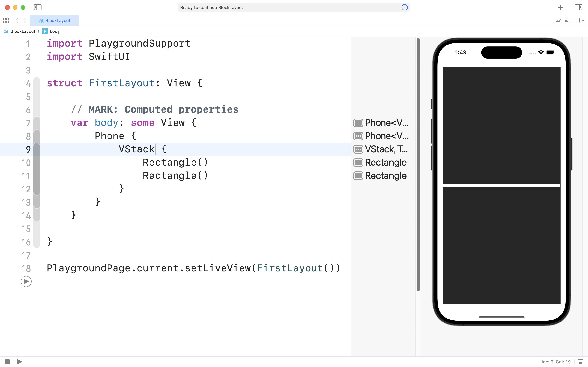The image size is (588, 367).
Task: Click the swap arrows review icon
Action: tap(558, 20)
